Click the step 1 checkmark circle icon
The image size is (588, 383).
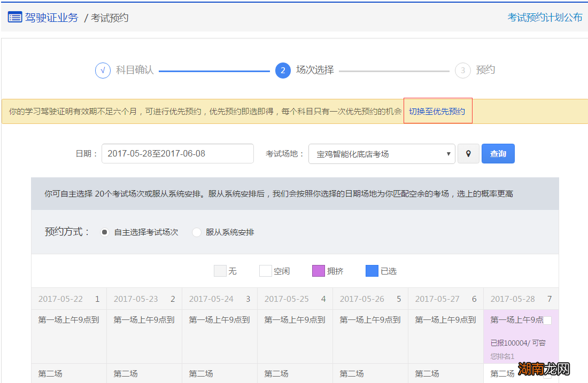tap(103, 71)
